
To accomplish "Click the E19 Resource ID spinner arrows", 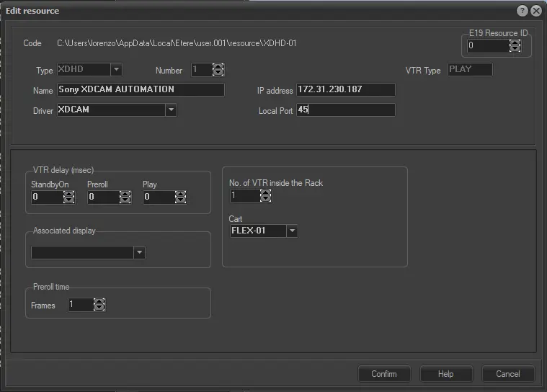I will 515,46.
